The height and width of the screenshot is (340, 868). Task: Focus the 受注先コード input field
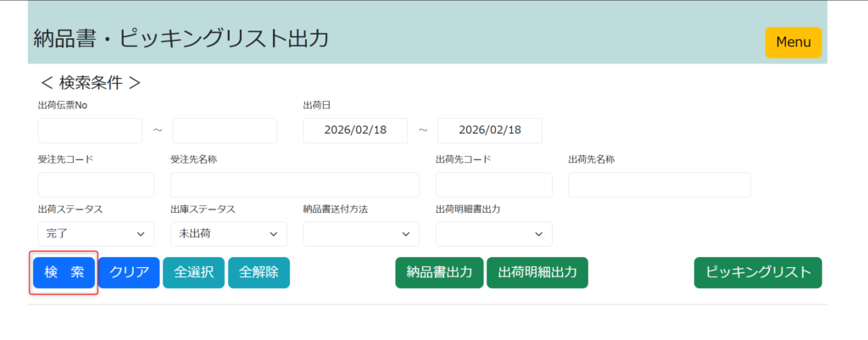[96, 185]
